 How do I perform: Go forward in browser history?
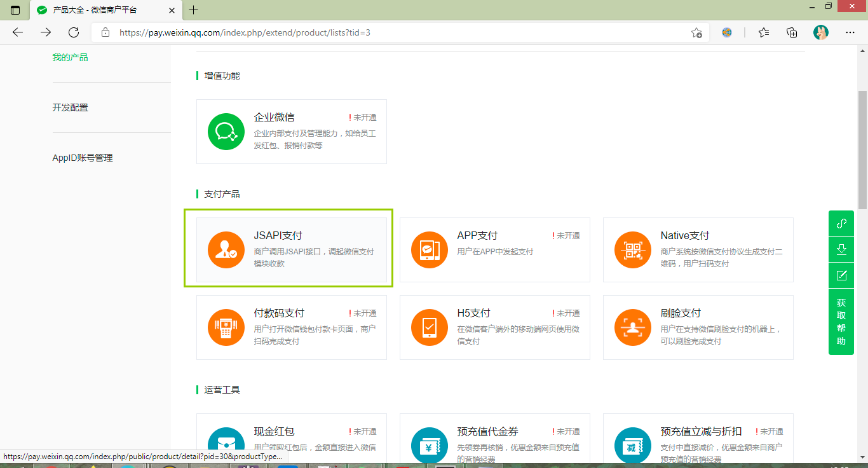[x=46, y=32]
